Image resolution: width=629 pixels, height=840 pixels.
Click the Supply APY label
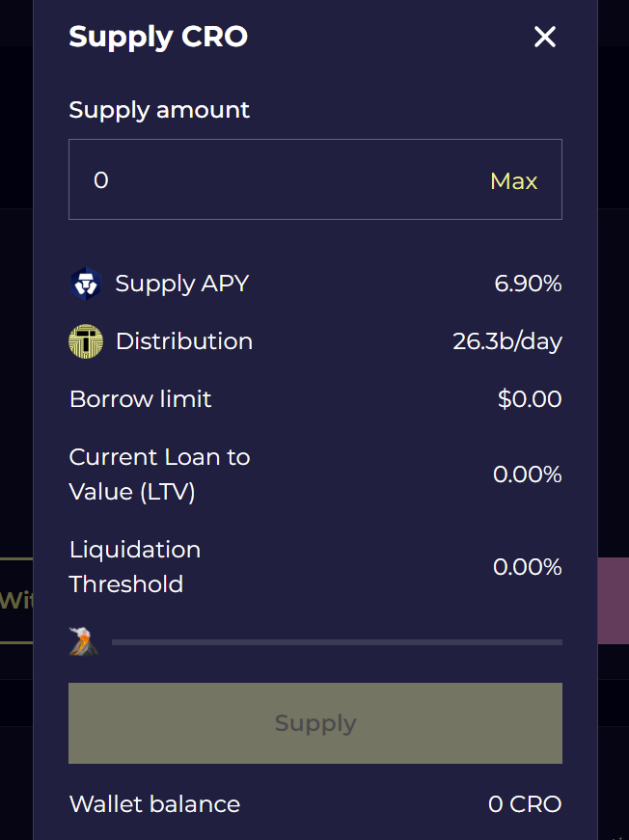coord(181,284)
